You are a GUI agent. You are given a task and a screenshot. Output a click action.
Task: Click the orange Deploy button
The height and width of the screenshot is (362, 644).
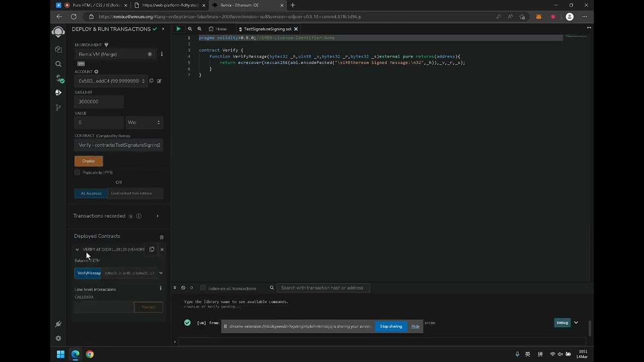pos(89,161)
